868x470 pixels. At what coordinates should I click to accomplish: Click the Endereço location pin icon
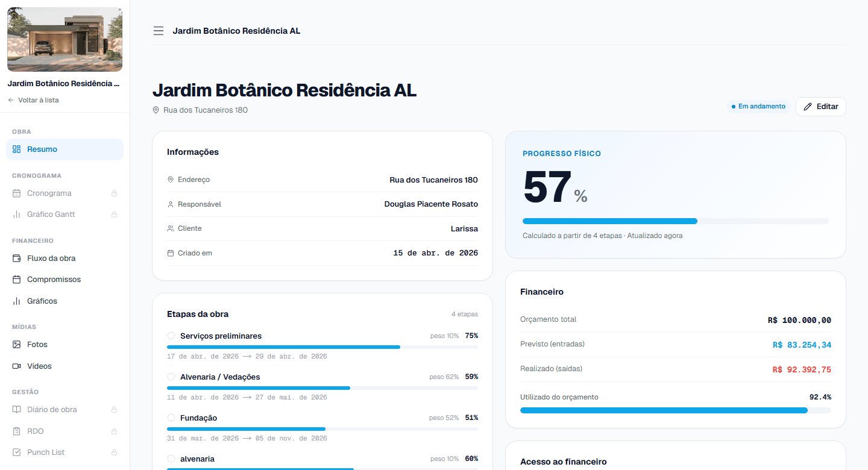coord(171,180)
